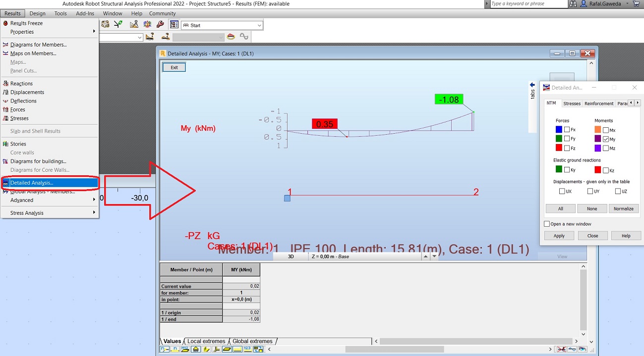The image size is (644, 356).
Task: Select the 3D view orientation icon
Action: (x=147, y=25)
